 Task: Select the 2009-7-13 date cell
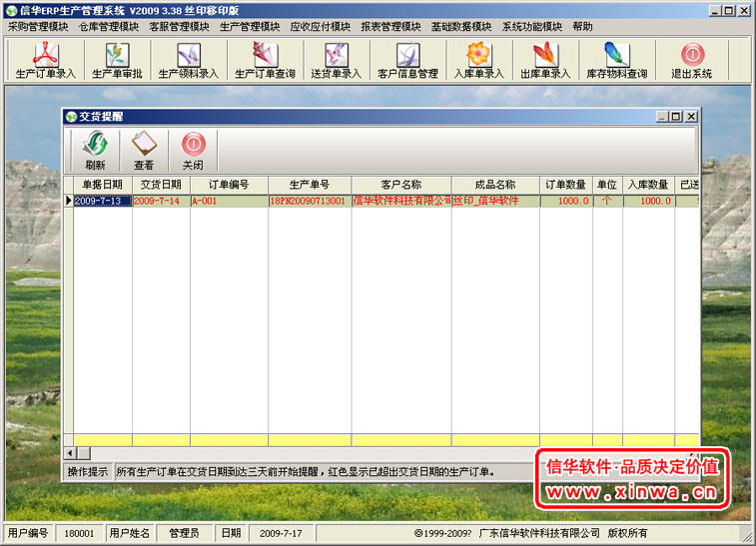pos(103,201)
